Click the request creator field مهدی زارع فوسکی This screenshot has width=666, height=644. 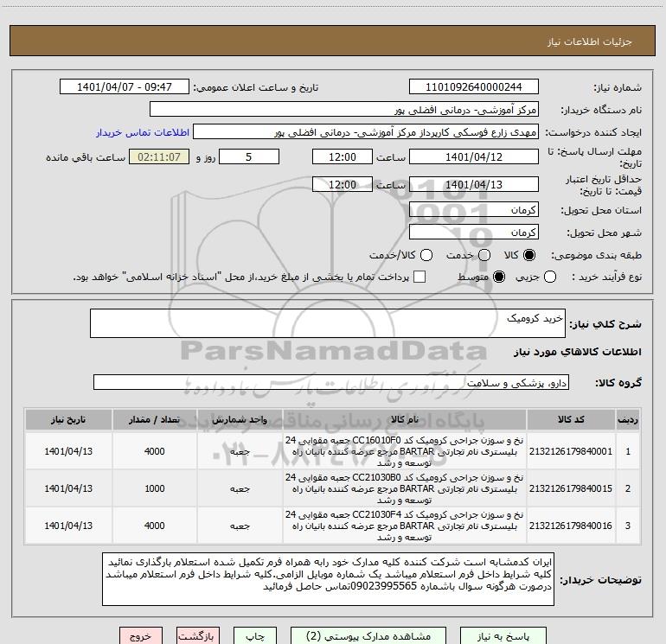pos(366,132)
